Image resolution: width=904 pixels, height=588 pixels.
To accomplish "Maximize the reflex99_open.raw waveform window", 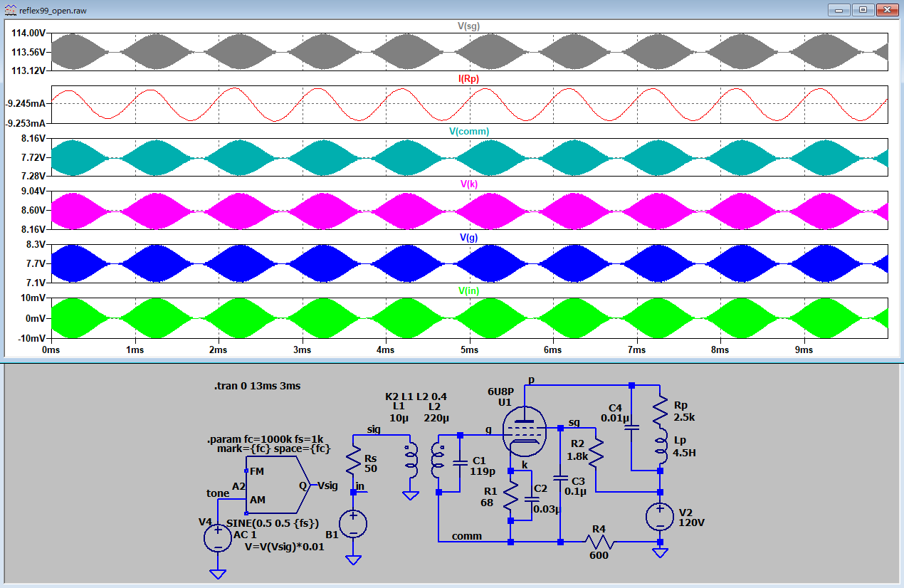I will (x=863, y=9).
